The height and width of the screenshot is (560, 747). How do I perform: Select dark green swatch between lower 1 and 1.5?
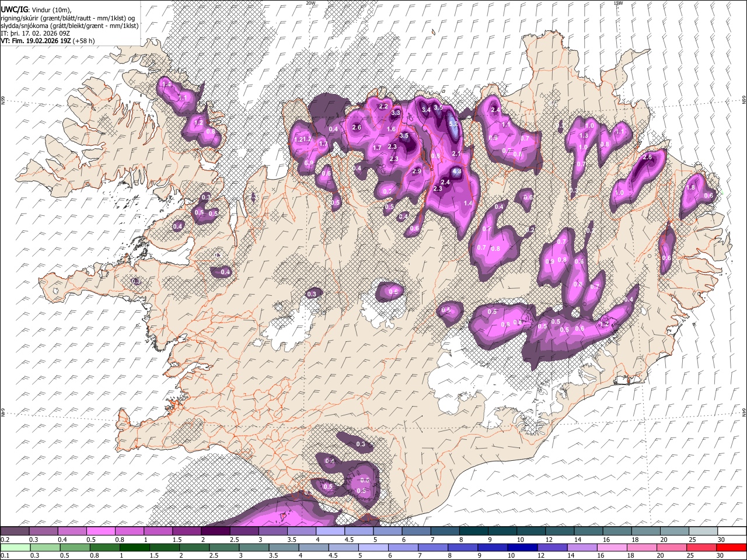tap(135, 547)
